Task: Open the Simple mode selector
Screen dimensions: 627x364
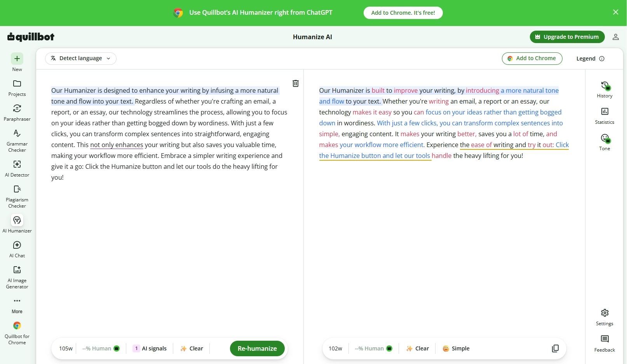Action: [x=456, y=348]
